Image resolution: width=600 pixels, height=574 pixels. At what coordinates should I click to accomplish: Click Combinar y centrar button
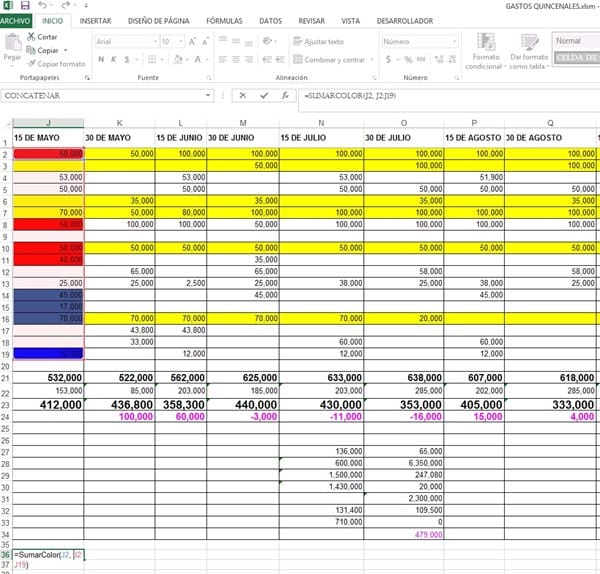[329, 60]
